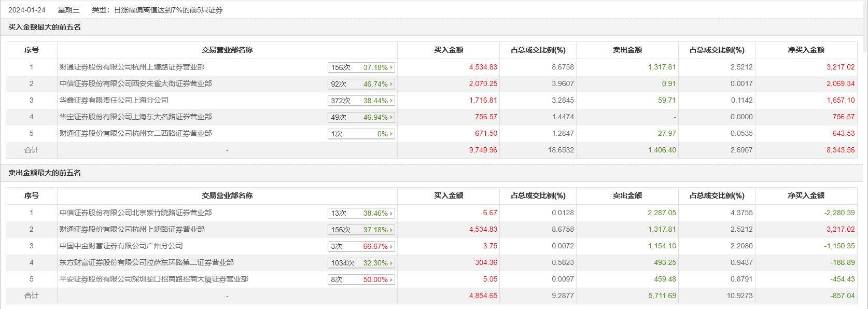
Task: Click 卖出金额 header in the bottom sell table
Action: point(627,195)
